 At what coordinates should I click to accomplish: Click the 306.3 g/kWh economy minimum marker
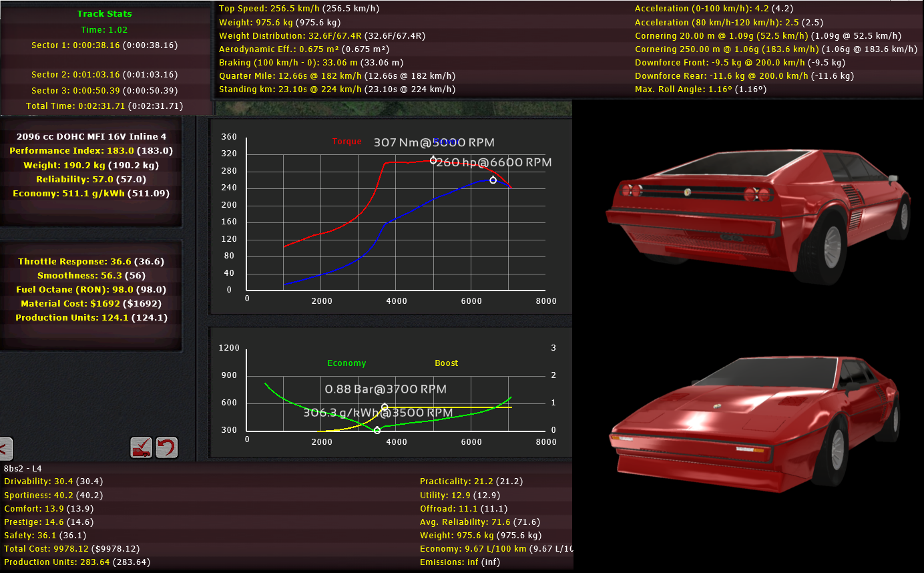pos(377,431)
